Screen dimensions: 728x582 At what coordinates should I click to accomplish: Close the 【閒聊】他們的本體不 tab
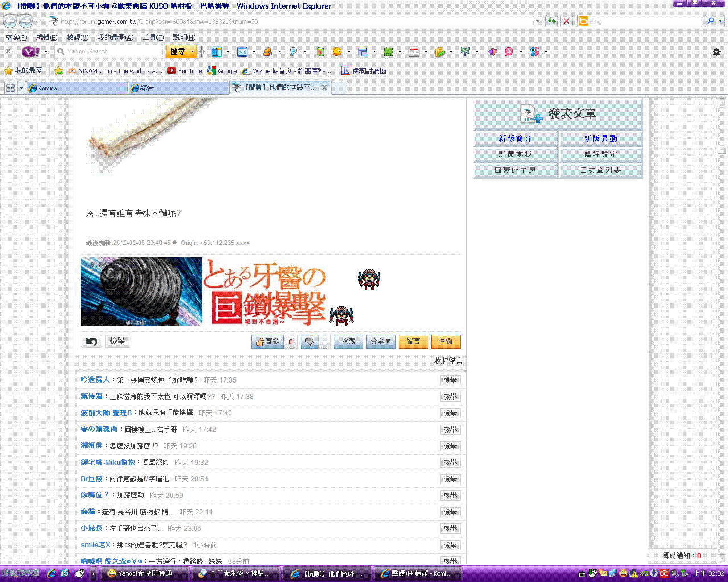pyautogui.click(x=325, y=88)
